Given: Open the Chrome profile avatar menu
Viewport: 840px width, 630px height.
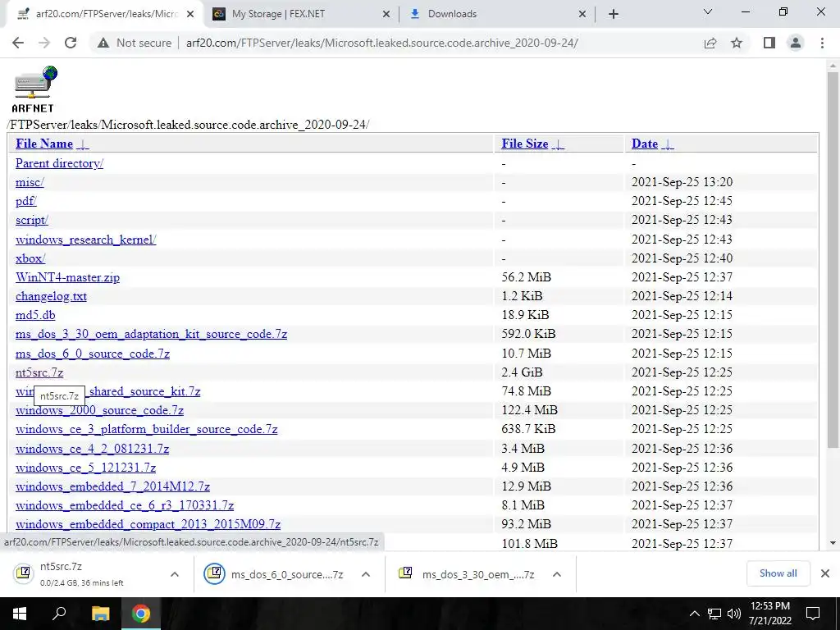Looking at the screenshot, I should [x=796, y=43].
